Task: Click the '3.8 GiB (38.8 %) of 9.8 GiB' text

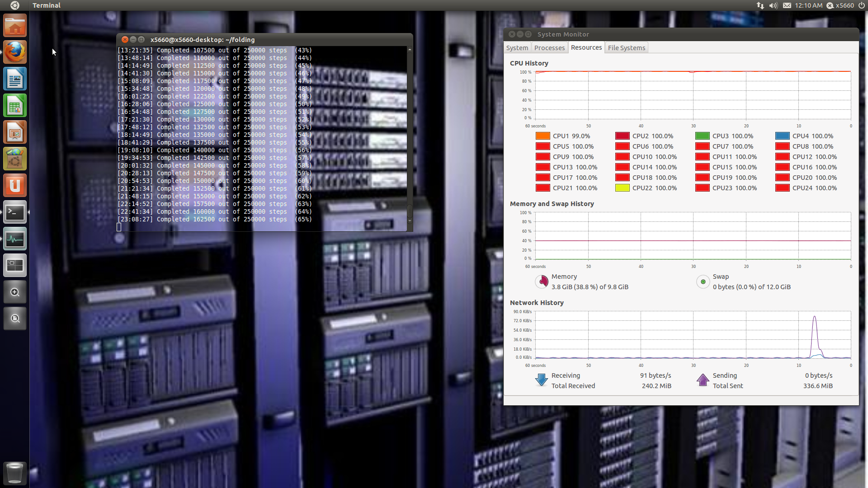Action: tap(590, 287)
